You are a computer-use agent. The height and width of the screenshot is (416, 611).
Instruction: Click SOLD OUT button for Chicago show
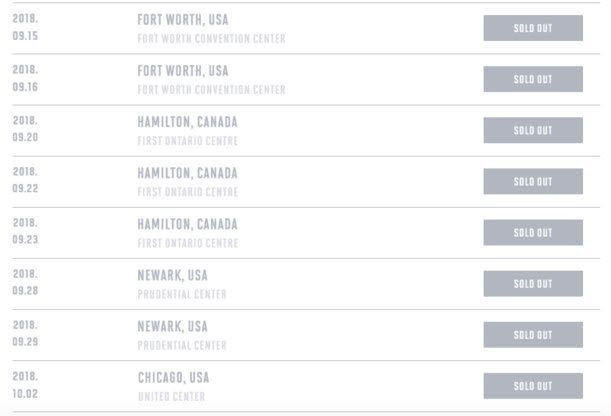(x=532, y=386)
